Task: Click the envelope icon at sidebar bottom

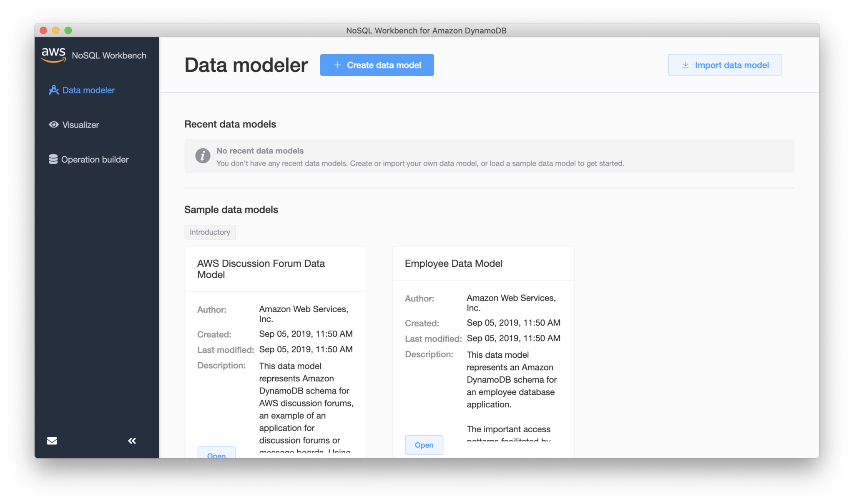Action: 52,441
